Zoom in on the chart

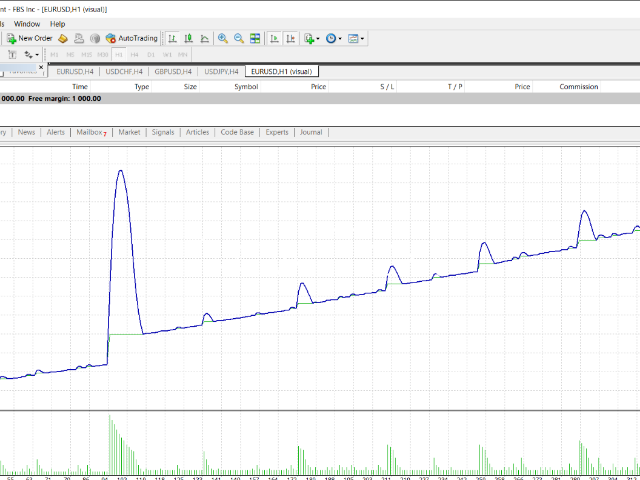pos(222,38)
